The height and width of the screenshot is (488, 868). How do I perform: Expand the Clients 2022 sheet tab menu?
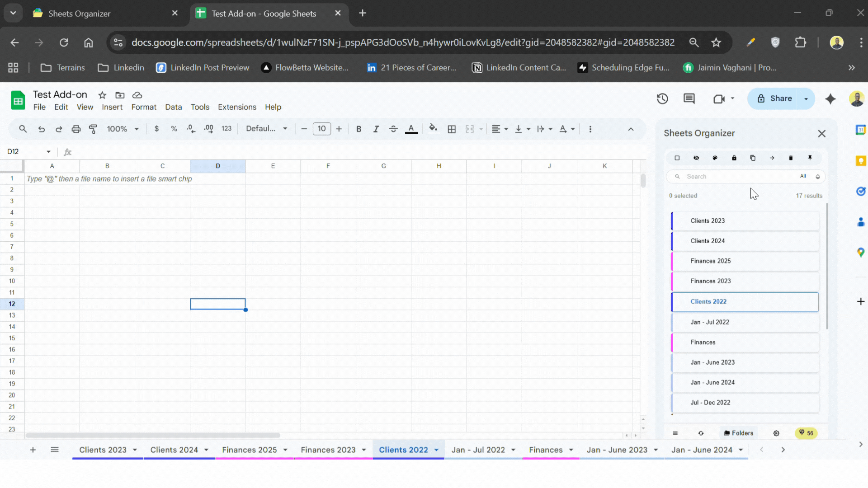point(435,450)
